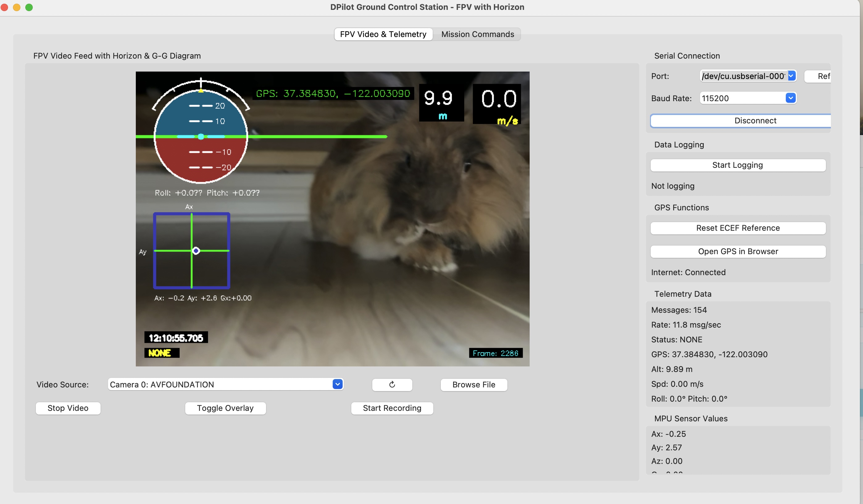Click the Roll/Pitch readout under horizon gauge
The image size is (863, 504).
coord(207,193)
